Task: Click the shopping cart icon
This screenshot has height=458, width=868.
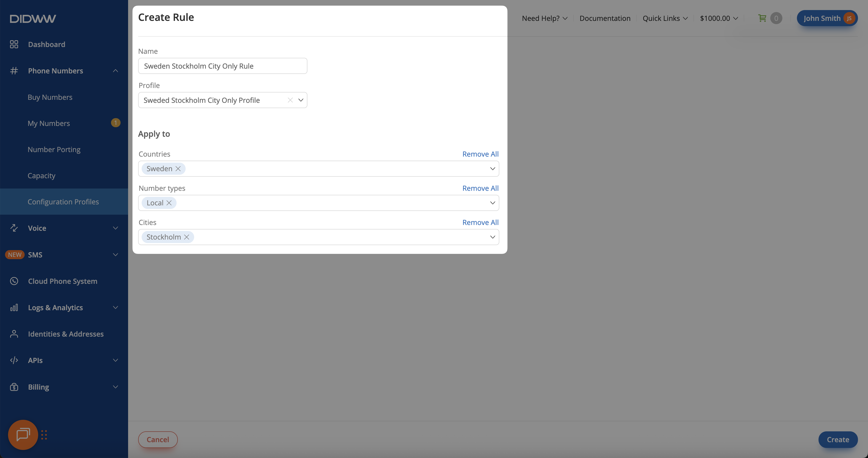Action: (x=762, y=18)
